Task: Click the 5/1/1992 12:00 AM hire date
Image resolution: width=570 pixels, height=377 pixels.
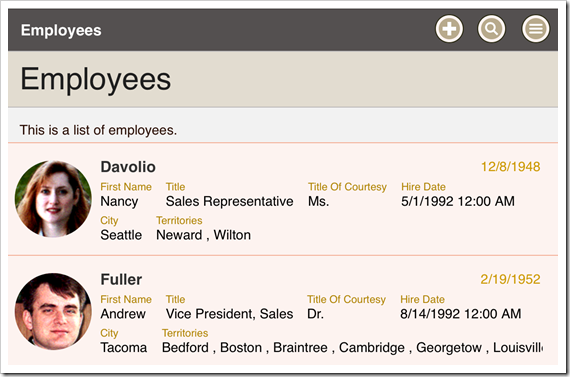Action: 458,201
